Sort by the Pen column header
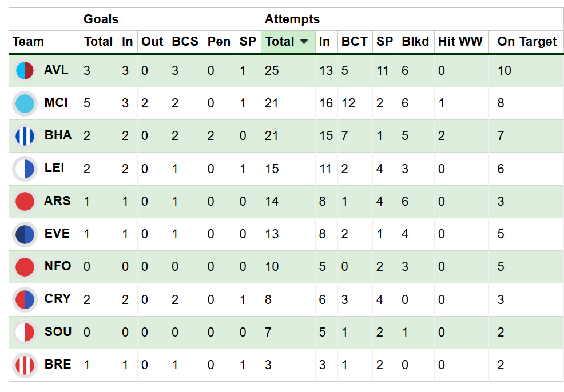The height and width of the screenshot is (392, 564). tap(219, 42)
